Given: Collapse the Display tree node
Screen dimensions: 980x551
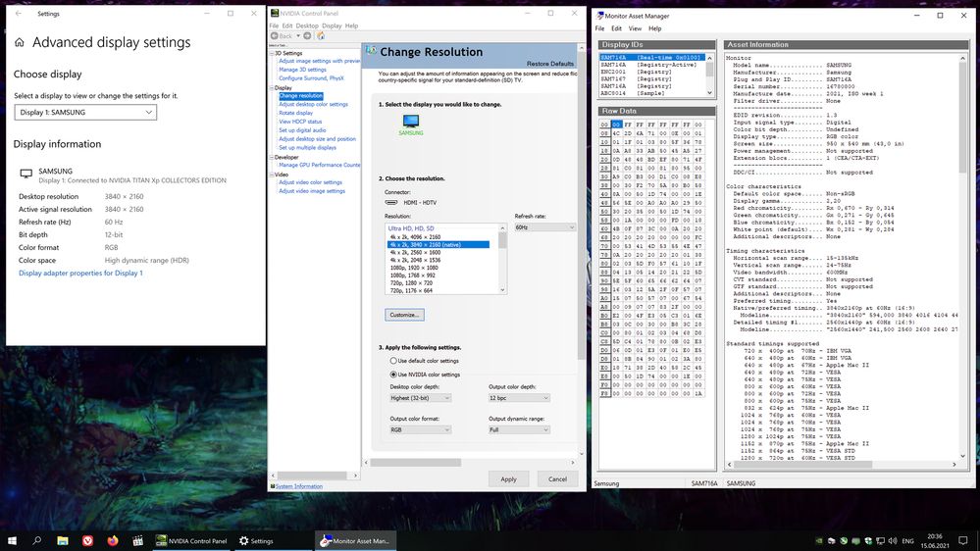Looking at the screenshot, I should click(272, 88).
